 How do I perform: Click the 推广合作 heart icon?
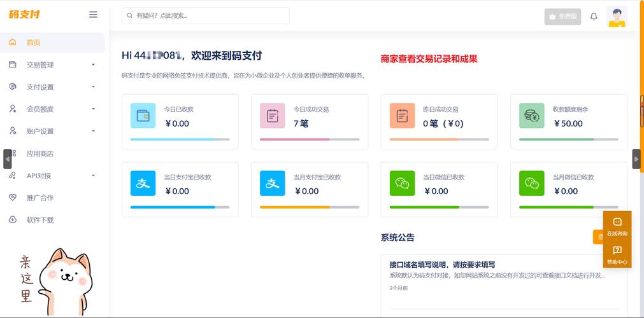click(13, 197)
